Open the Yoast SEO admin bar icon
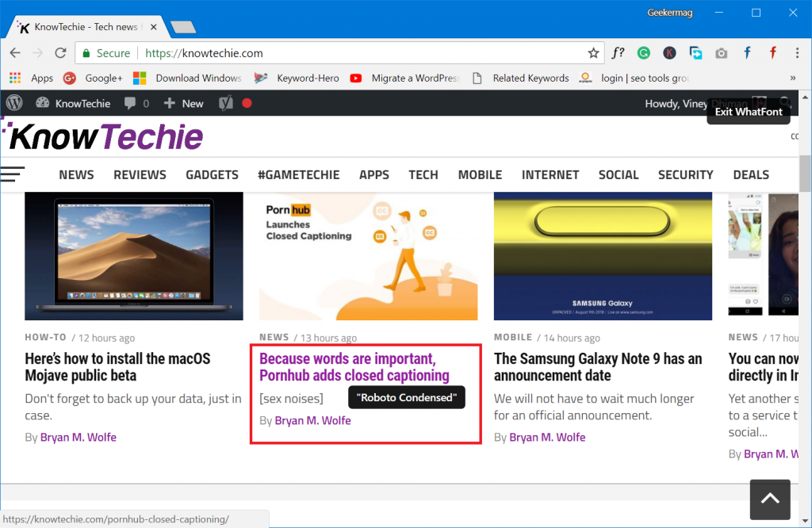The height and width of the screenshot is (528, 812). [x=226, y=104]
